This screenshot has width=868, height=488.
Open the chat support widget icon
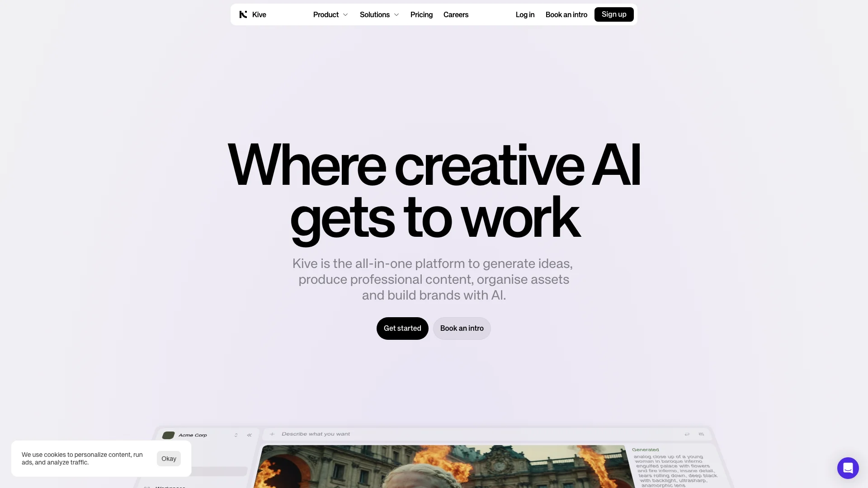tap(847, 468)
